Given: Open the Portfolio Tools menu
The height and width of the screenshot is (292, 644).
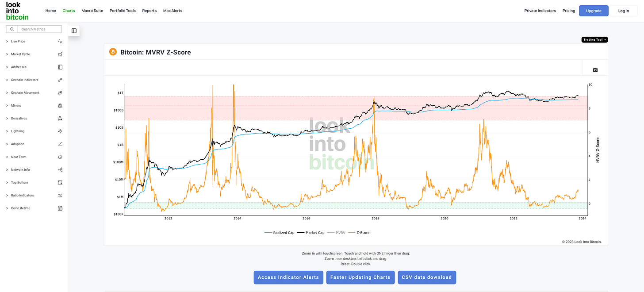Looking at the screenshot, I should point(123,11).
